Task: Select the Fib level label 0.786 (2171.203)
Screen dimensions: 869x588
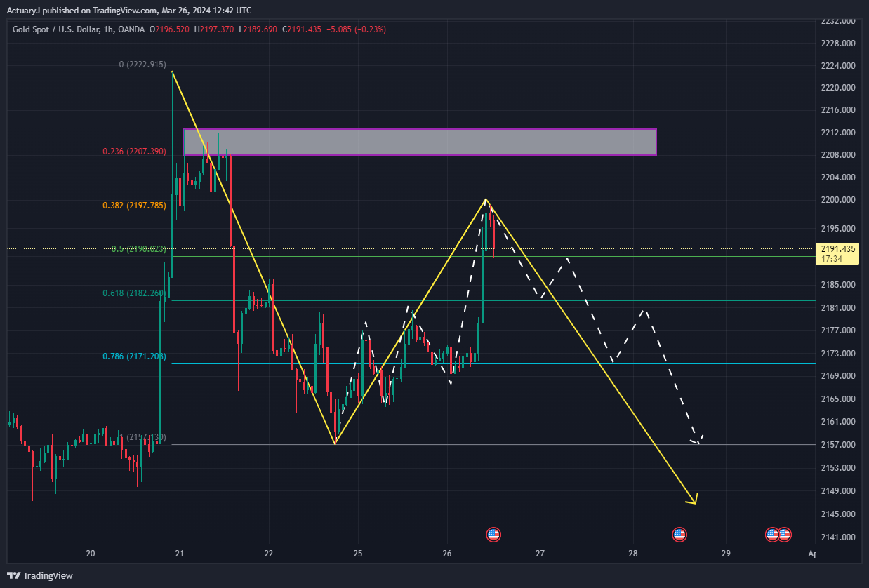Action: pyautogui.click(x=134, y=356)
